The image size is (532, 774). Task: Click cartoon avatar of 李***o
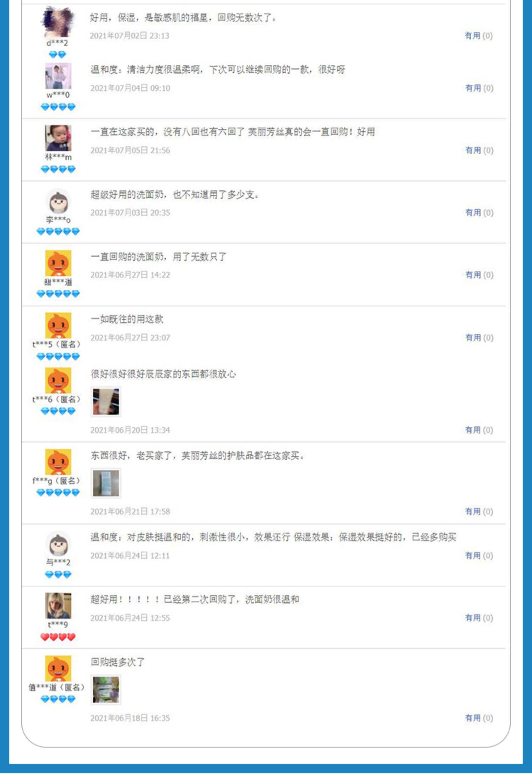click(x=58, y=201)
